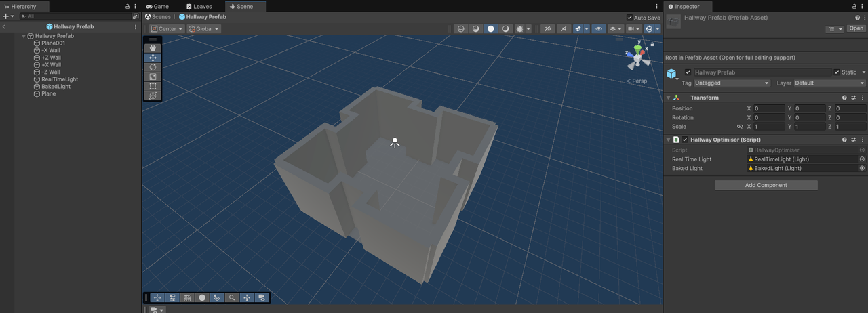Select the Rect transform tool
Screen dimensions: 868x313
point(153,86)
